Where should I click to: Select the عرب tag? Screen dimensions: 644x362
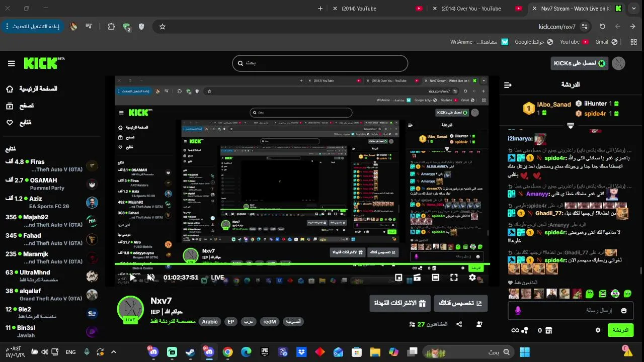coord(249,322)
